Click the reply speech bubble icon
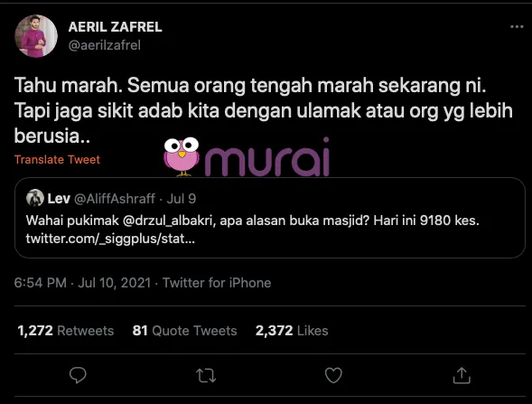The image size is (532, 404). (78, 375)
